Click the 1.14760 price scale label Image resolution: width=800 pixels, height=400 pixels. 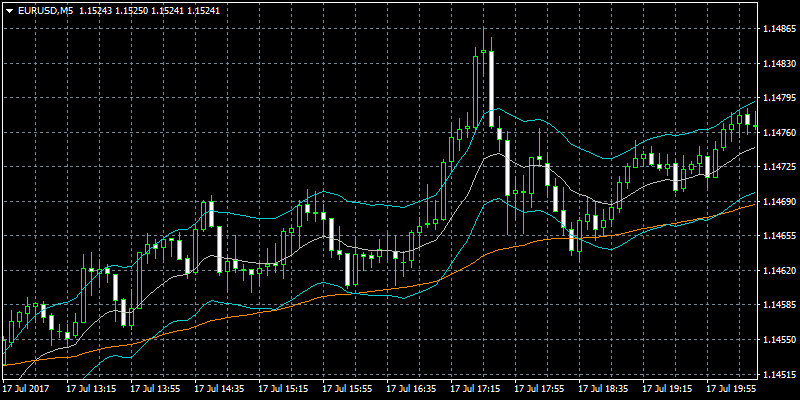click(x=778, y=133)
